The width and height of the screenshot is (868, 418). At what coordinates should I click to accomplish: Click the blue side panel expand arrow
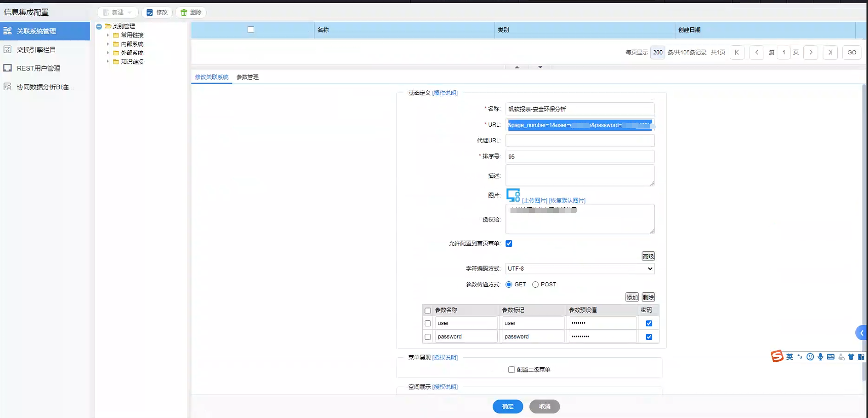tap(861, 333)
